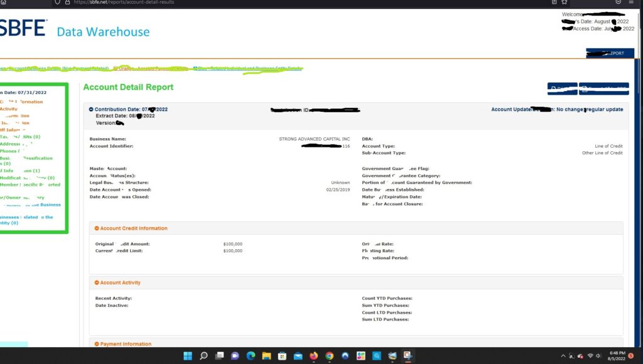Toggle the reader view icon in the address bar
The width and height of the screenshot is (643, 364).
click(x=554, y=2)
